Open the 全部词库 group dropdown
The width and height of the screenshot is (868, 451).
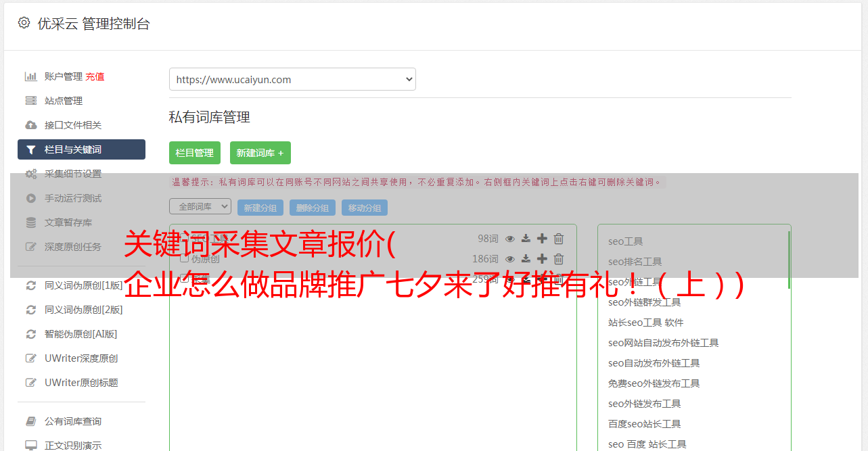(x=200, y=206)
